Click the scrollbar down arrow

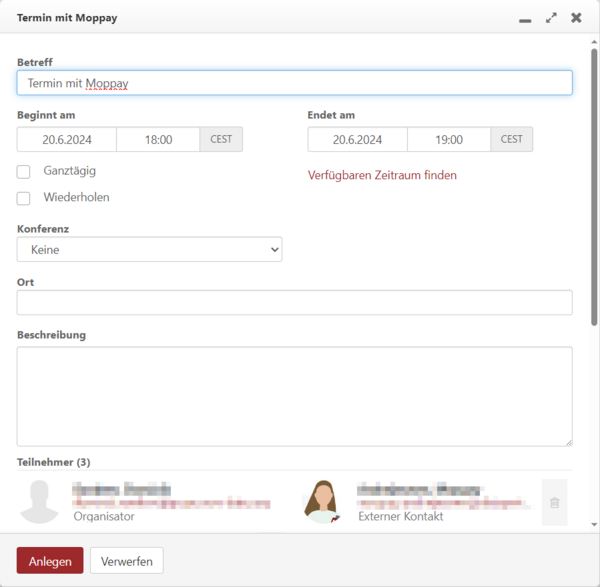[x=594, y=525]
